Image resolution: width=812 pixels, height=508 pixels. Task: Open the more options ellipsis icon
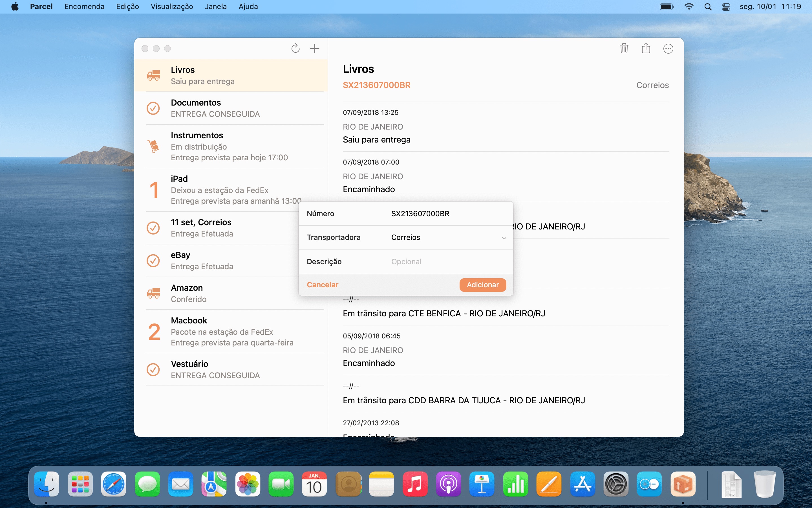point(668,49)
